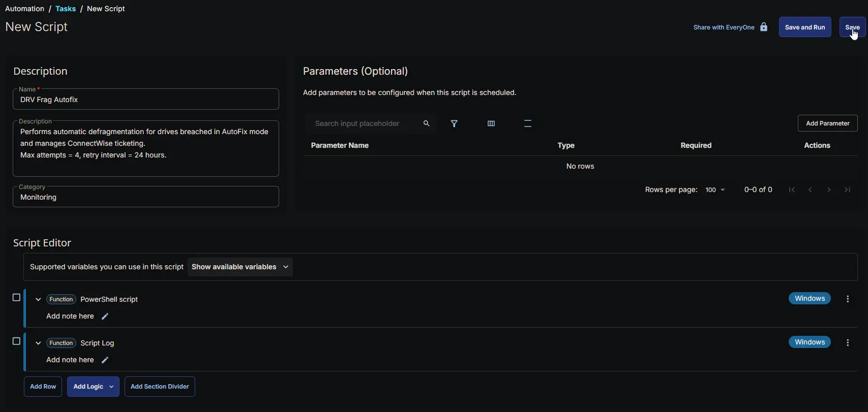Image resolution: width=868 pixels, height=412 pixels.
Task: Check the PowerShell script row checkbox
Action: 16,298
